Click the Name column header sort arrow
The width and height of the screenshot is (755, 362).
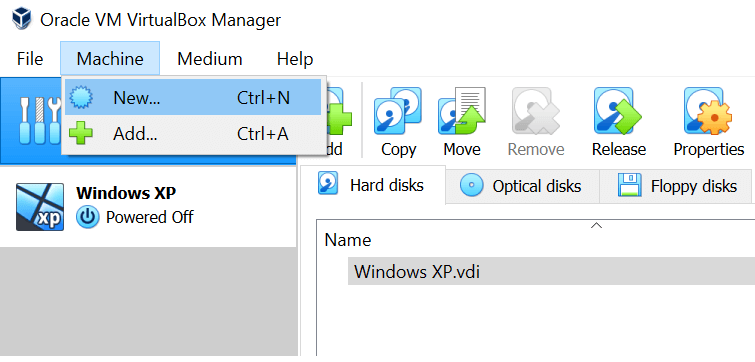pos(596,225)
